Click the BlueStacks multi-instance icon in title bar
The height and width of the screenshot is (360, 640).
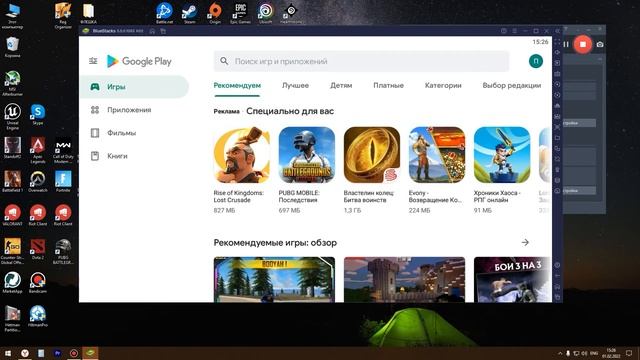163,31
